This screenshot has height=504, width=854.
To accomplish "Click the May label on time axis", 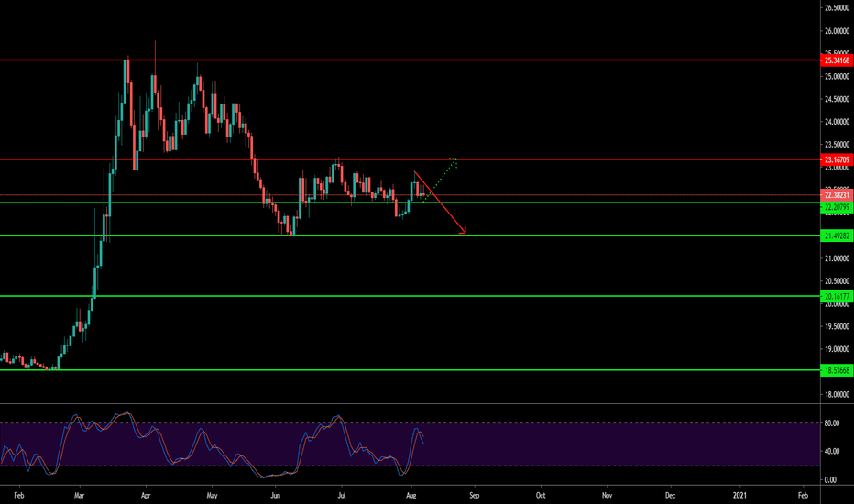I will pos(212,495).
